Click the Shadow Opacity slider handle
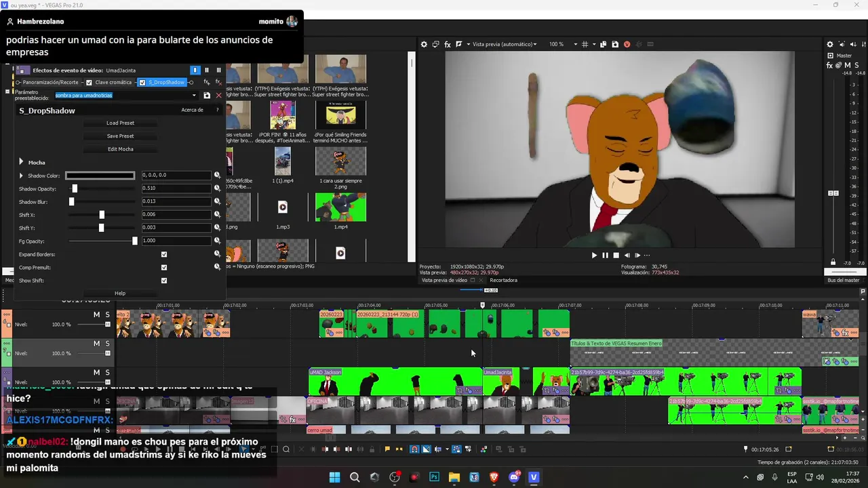The height and width of the screenshot is (488, 868). tap(75, 188)
